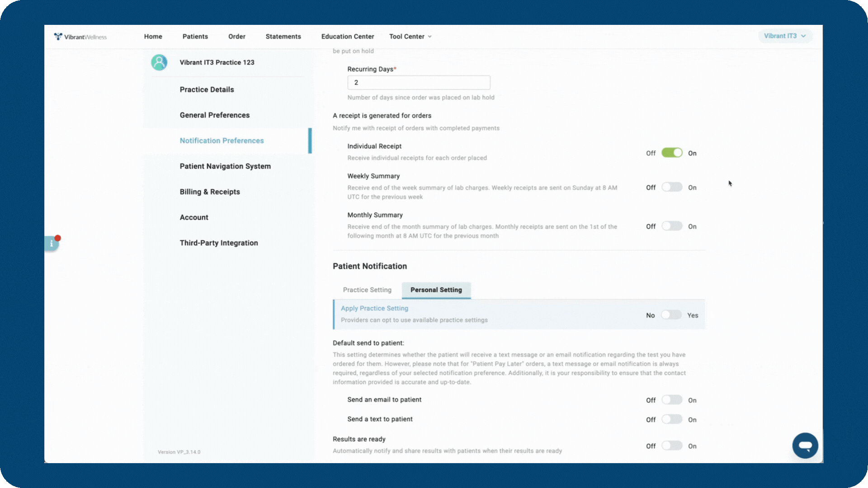
Task: Select the Practice Setting tab
Action: [x=367, y=290]
